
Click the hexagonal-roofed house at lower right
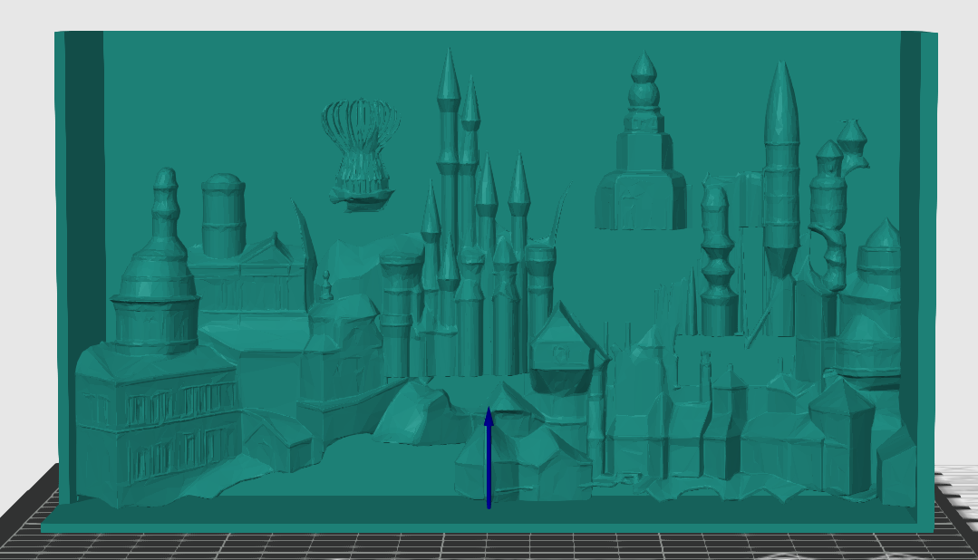[840, 437]
